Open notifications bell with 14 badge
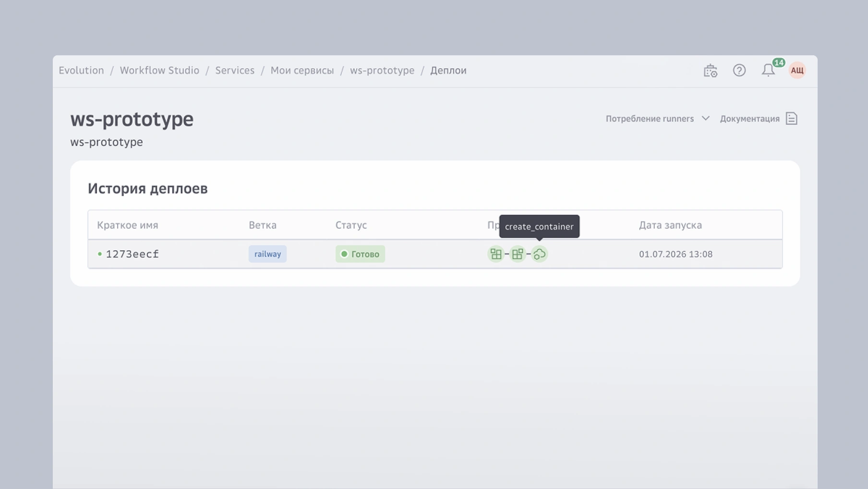This screenshot has width=868, height=489. coord(769,70)
